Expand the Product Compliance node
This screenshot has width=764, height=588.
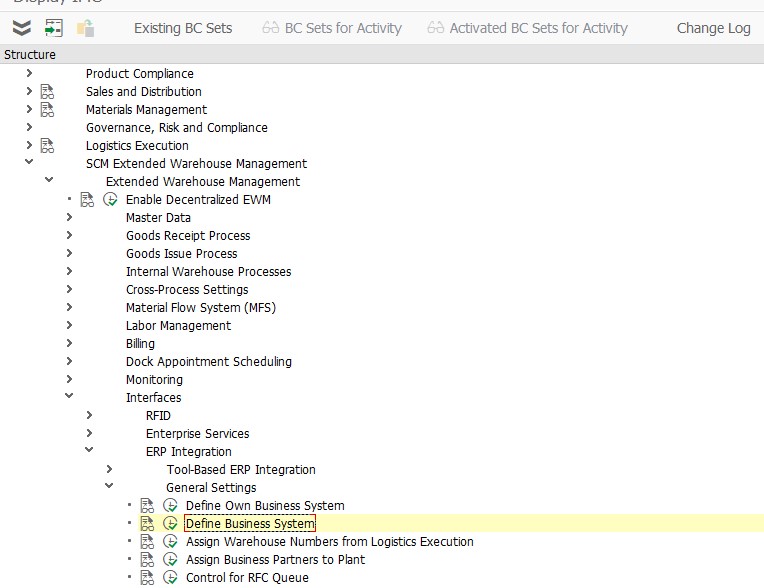pos(29,73)
